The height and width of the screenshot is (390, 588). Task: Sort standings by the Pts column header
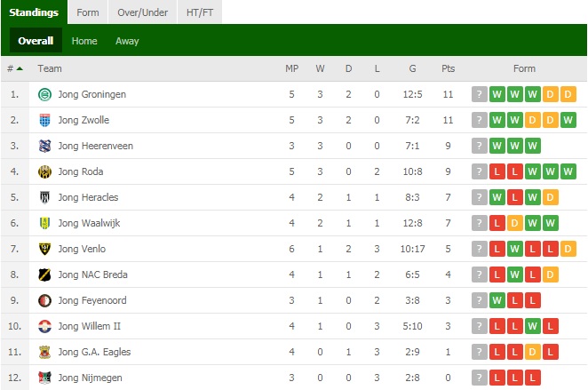click(x=449, y=68)
